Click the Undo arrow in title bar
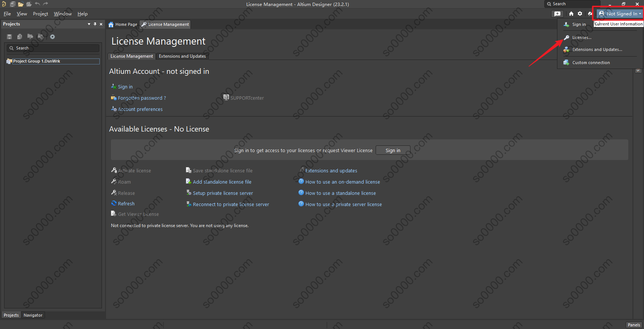Screen dimensions: 644x329 tap(37, 4)
